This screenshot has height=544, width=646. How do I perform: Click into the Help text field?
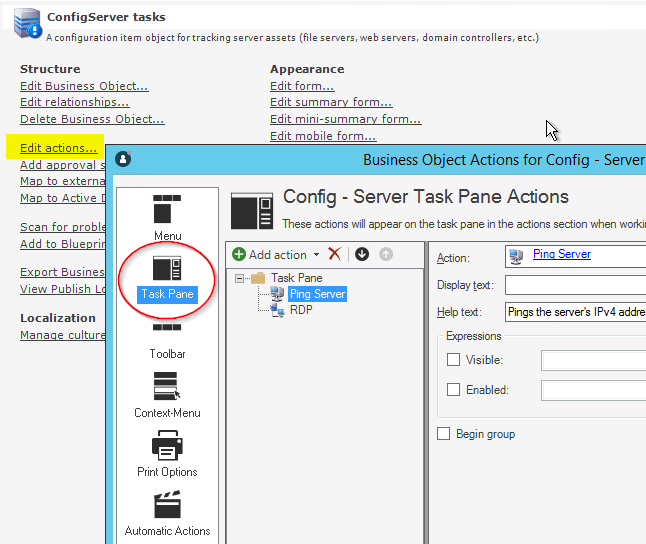576,312
